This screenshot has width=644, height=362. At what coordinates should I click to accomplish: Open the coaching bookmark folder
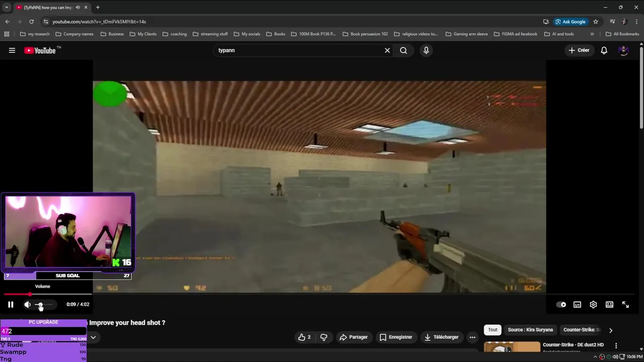(175, 34)
